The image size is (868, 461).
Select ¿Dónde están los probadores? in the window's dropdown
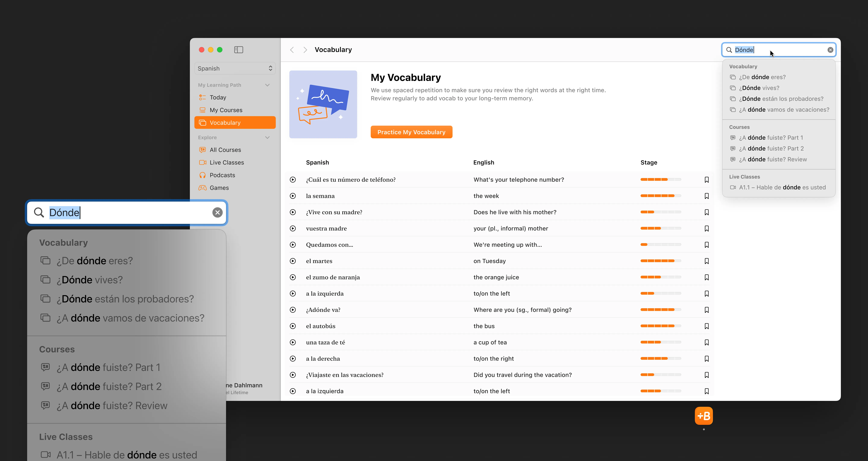pos(779,99)
